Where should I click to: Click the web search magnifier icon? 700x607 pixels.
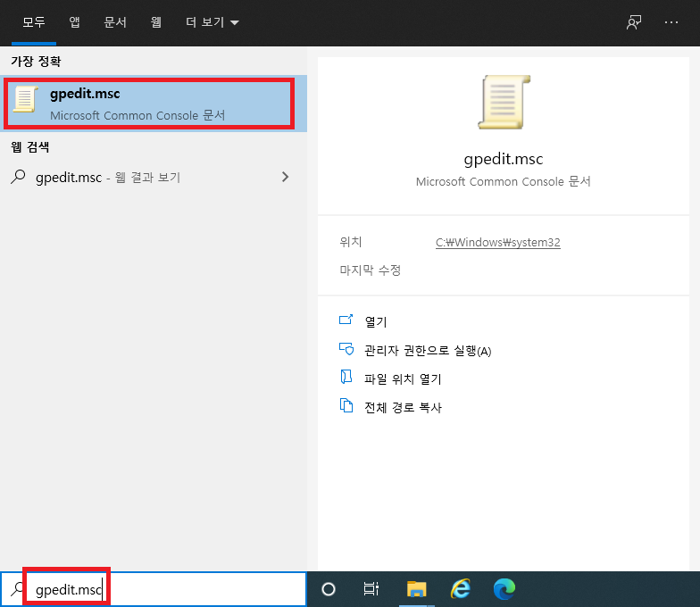pos(18,177)
